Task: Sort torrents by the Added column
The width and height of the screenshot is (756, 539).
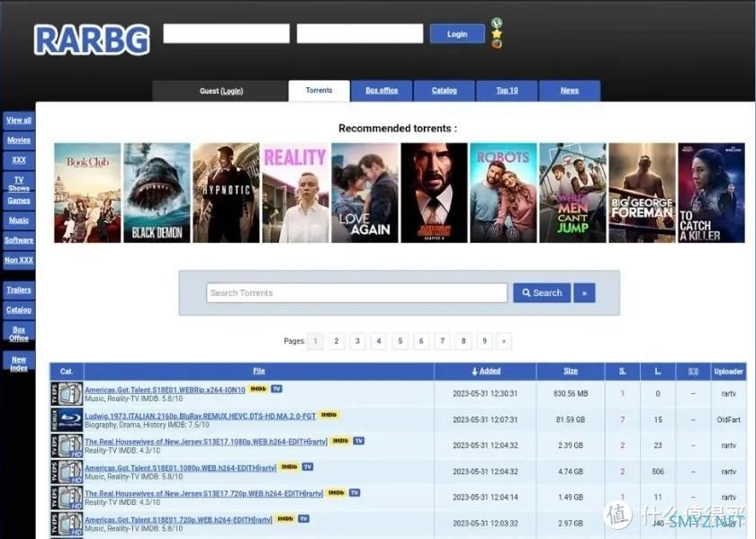Action: coord(485,372)
